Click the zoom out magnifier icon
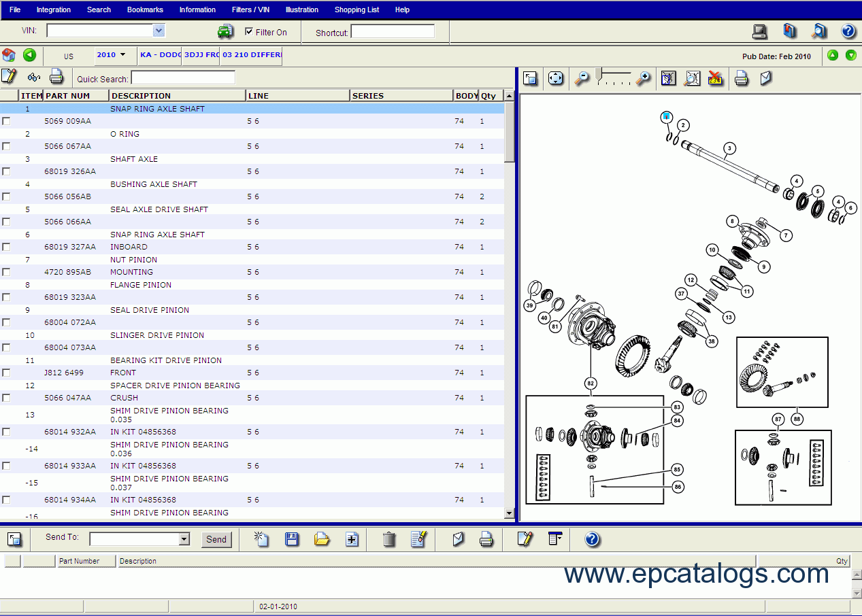Screen dimensions: 862x616 coord(582,78)
